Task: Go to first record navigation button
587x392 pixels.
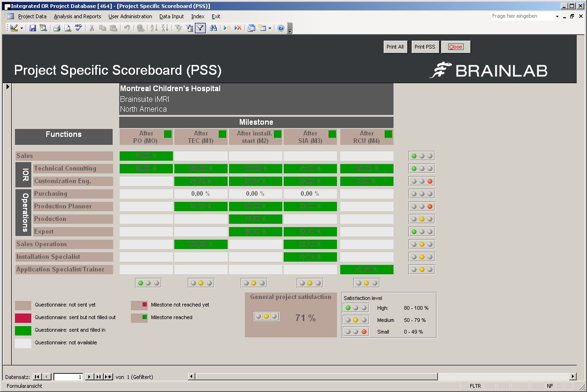Action: [x=37, y=377]
